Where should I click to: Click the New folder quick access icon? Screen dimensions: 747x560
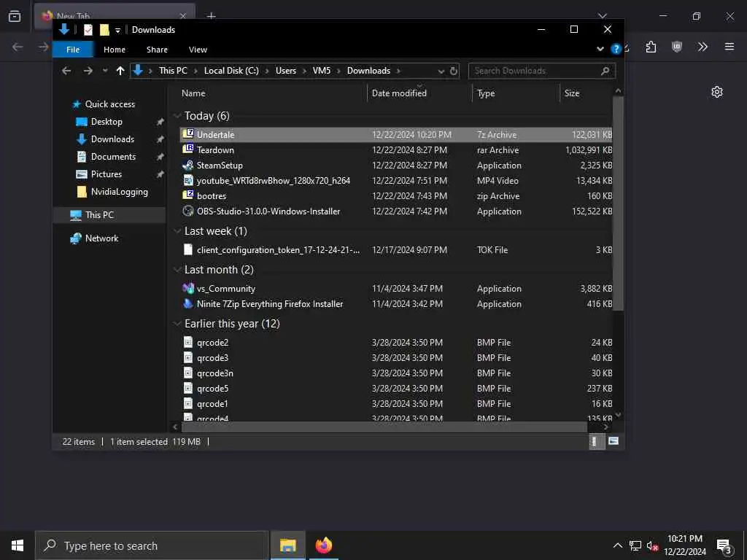point(104,29)
